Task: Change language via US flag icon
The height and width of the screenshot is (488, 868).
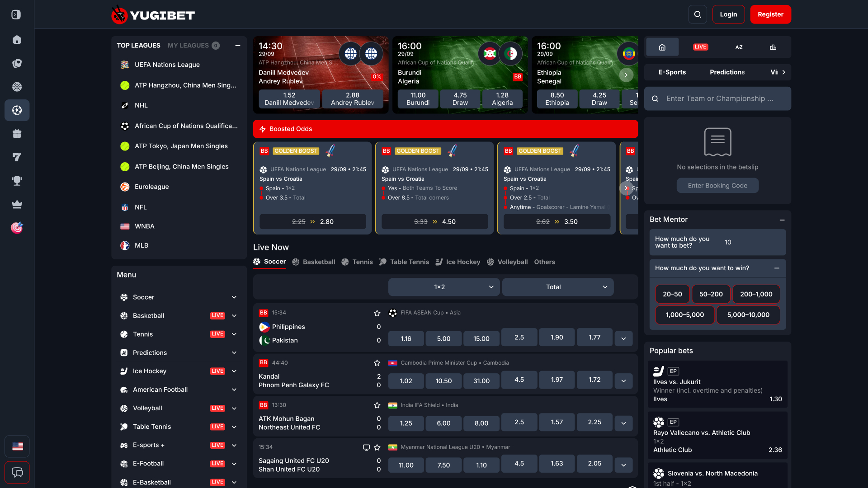Action: (x=17, y=446)
